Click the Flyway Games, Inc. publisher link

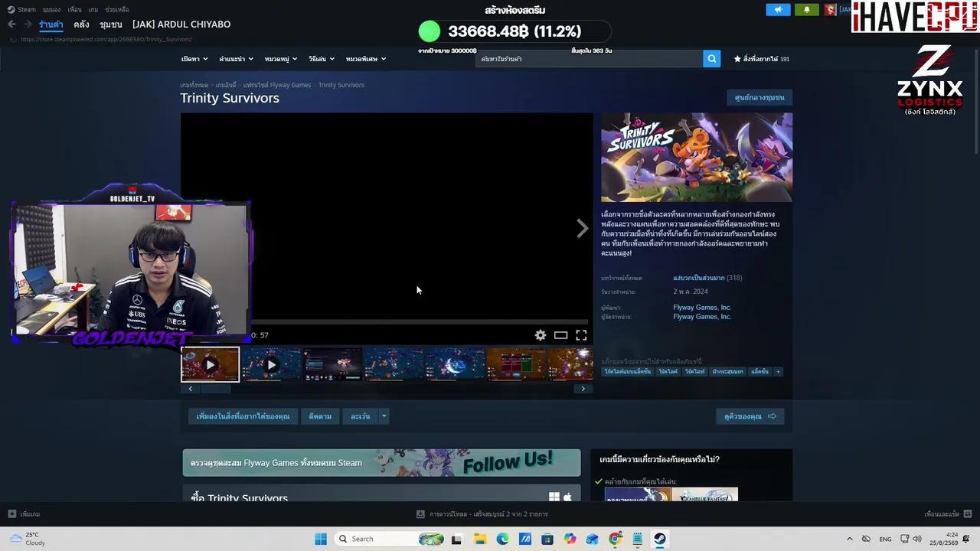click(702, 317)
